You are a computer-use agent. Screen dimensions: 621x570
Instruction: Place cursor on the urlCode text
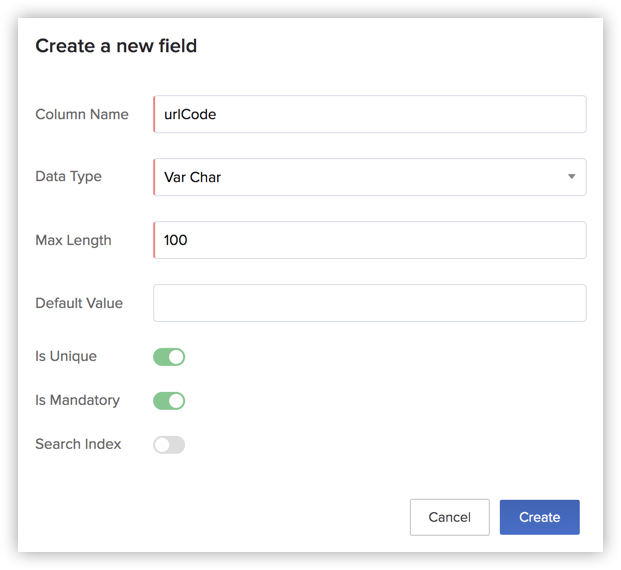[190, 114]
